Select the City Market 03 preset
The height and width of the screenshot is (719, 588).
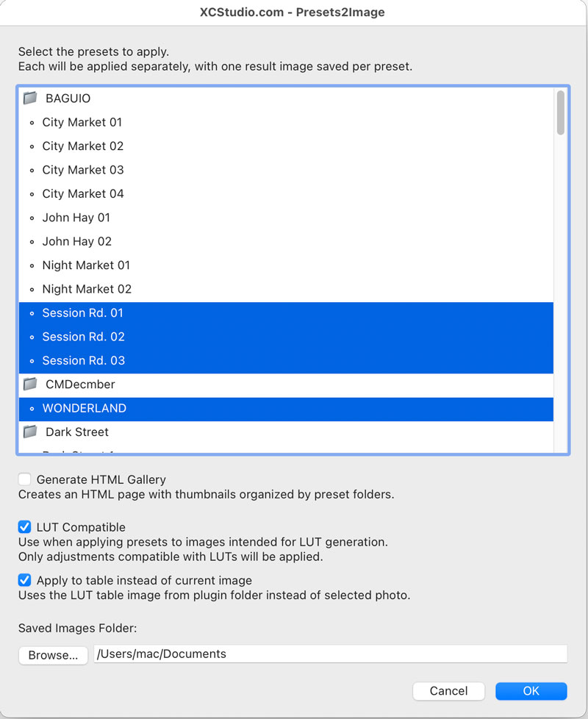[x=82, y=170]
